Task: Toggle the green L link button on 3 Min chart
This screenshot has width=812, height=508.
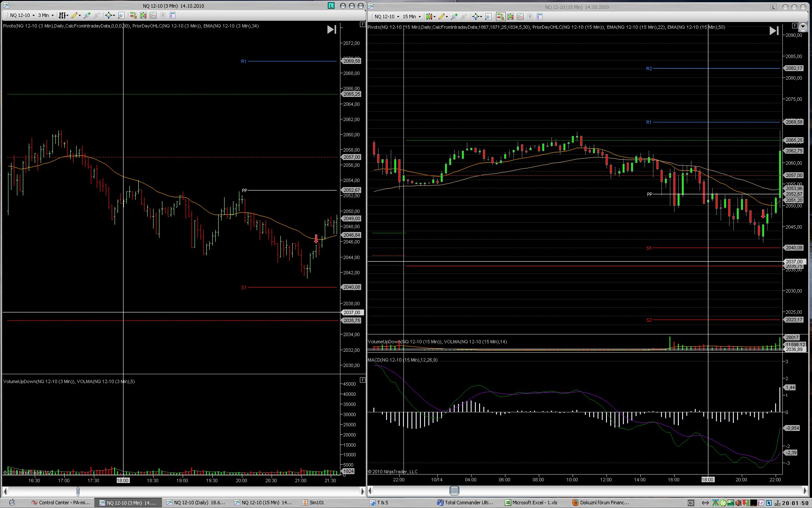Action: pyautogui.click(x=331, y=6)
